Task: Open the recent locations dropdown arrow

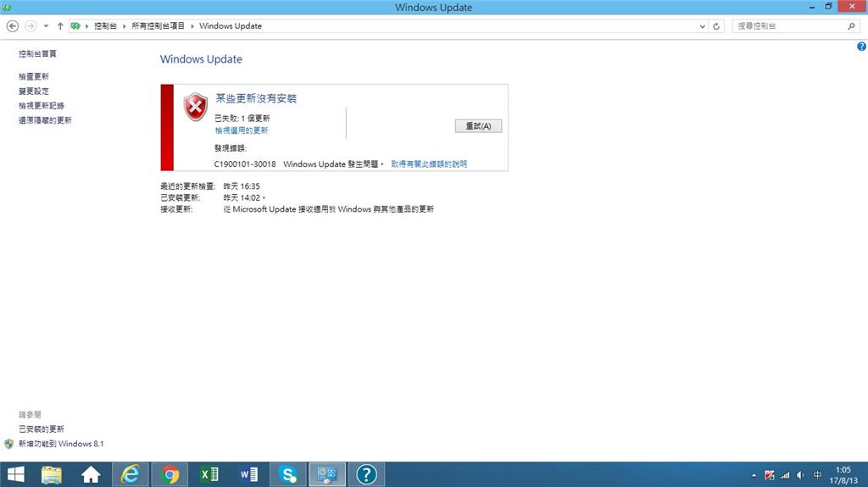Action: (46, 26)
